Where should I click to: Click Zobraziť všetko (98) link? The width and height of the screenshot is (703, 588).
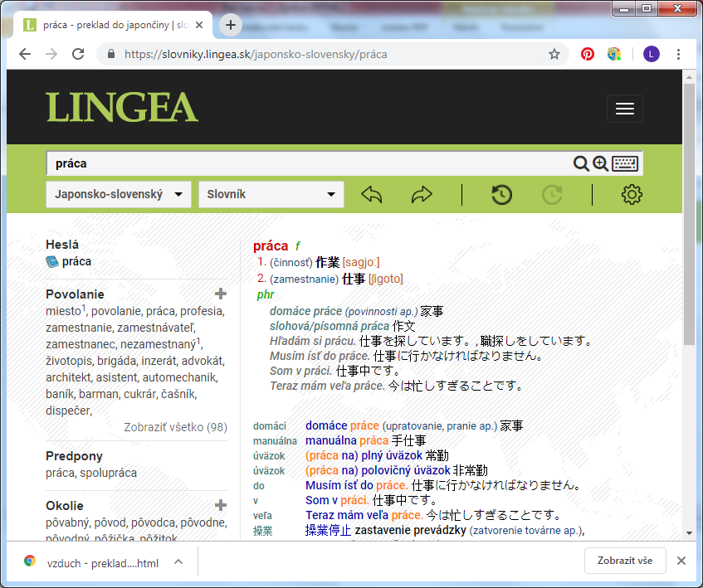pos(175,427)
